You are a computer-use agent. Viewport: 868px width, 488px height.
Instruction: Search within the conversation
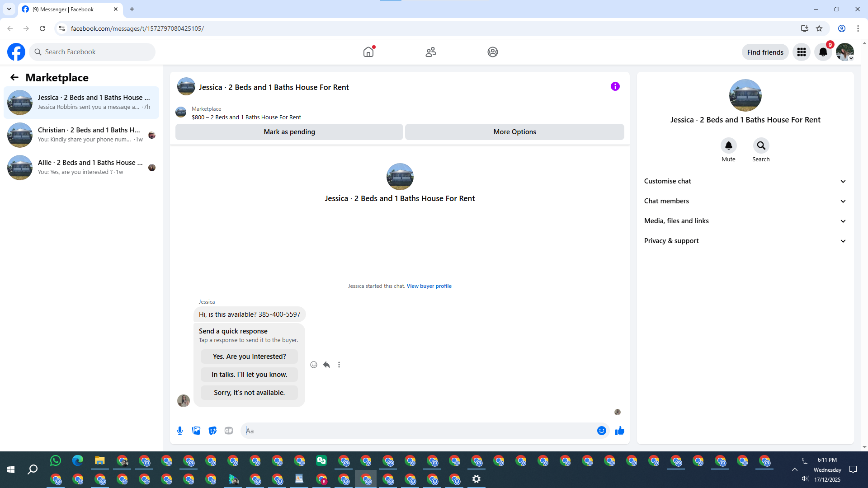coord(761,145)
